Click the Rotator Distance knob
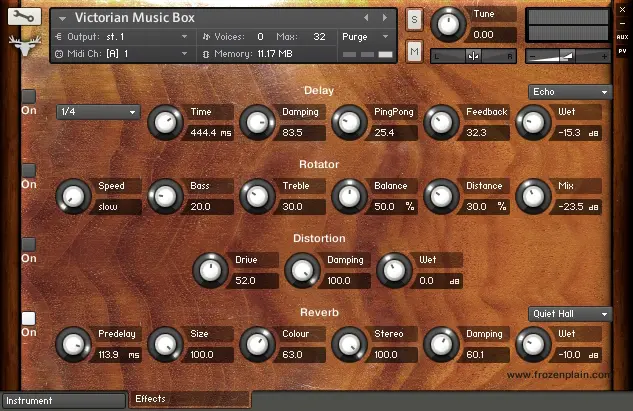Image resolution: width=633 pixels, height=411 pixels. 442,197
